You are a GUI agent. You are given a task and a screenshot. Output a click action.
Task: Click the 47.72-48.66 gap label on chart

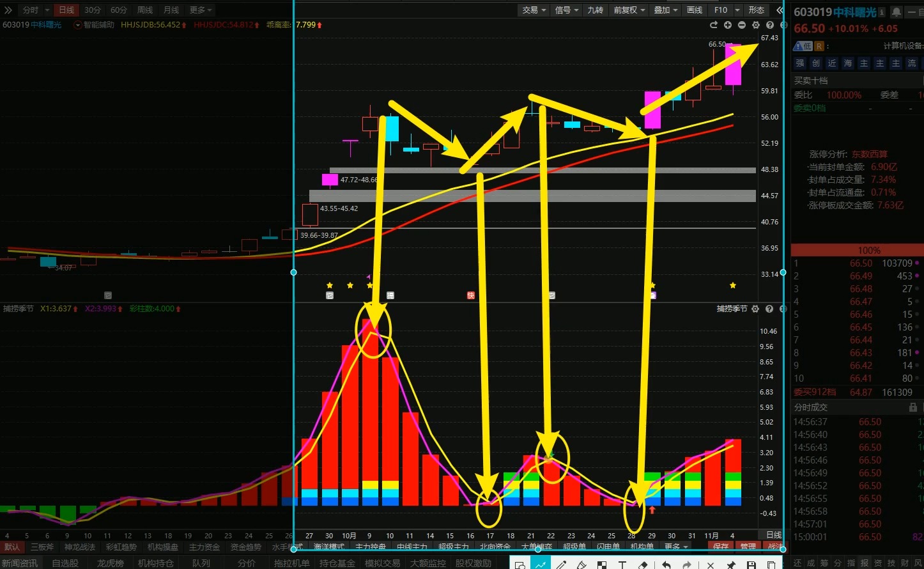[x=359, y=180]
